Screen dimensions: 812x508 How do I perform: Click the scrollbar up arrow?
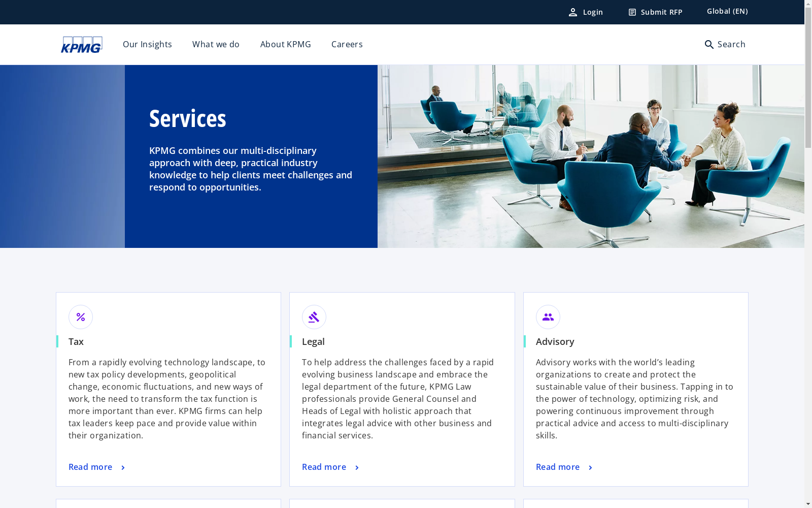point(808,4)
